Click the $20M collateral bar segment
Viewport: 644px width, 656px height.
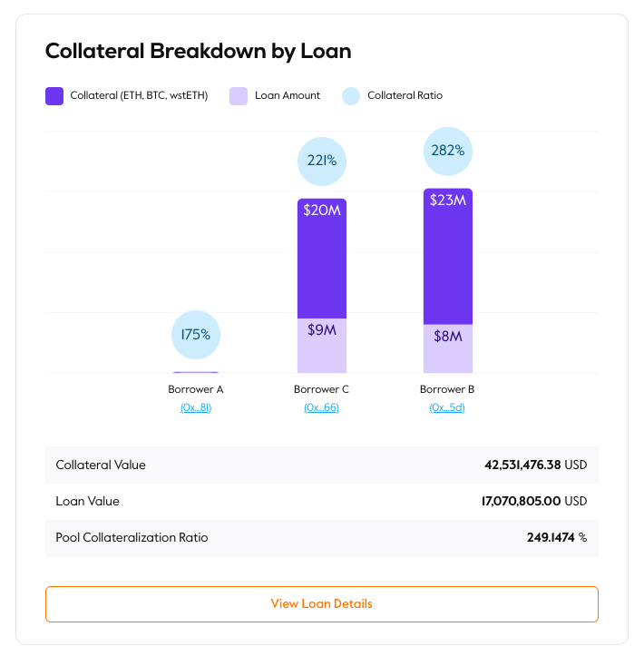[322, 259]
